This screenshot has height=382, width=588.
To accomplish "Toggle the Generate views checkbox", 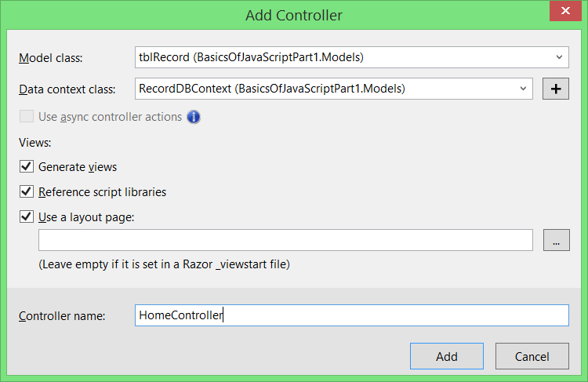I will click(x=27, y=167).
